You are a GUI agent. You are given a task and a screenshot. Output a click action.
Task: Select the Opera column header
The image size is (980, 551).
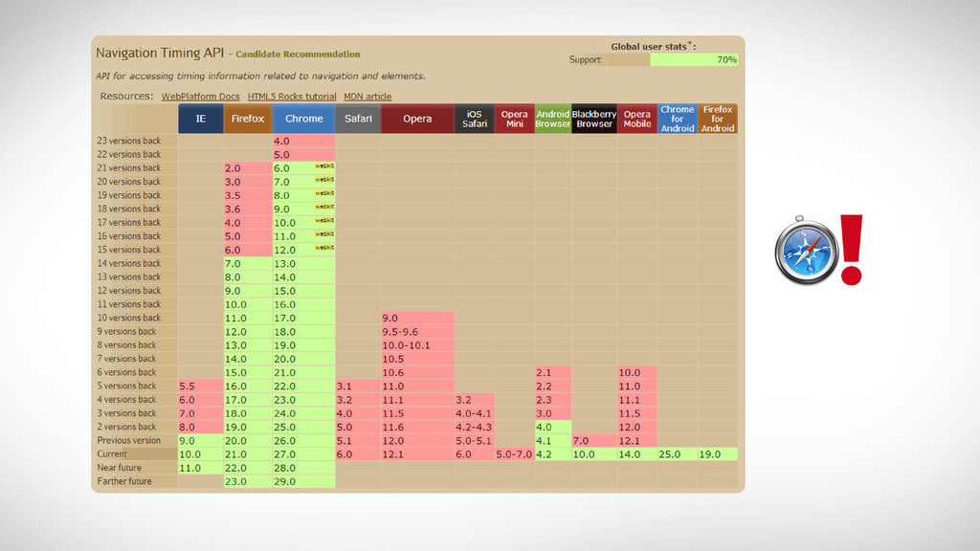(x=417, y=119)
